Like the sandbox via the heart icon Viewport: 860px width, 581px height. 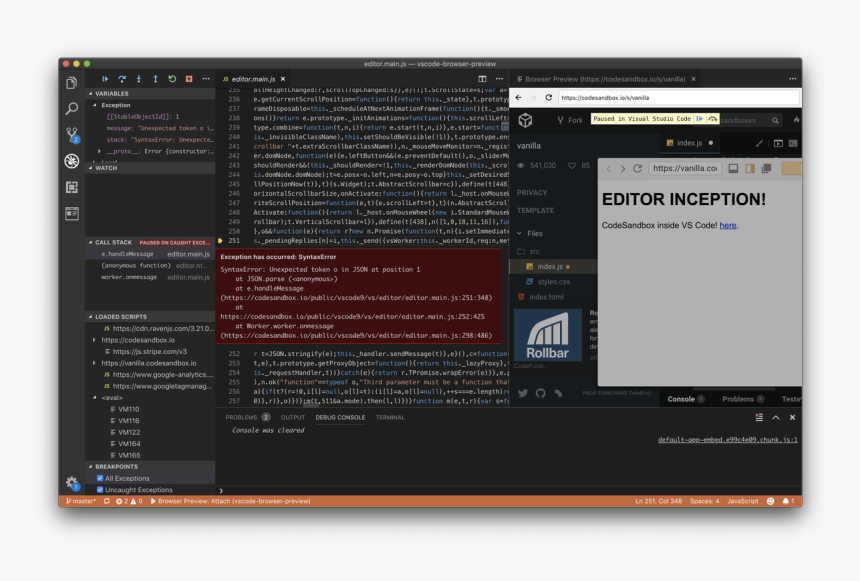(572, 165)
